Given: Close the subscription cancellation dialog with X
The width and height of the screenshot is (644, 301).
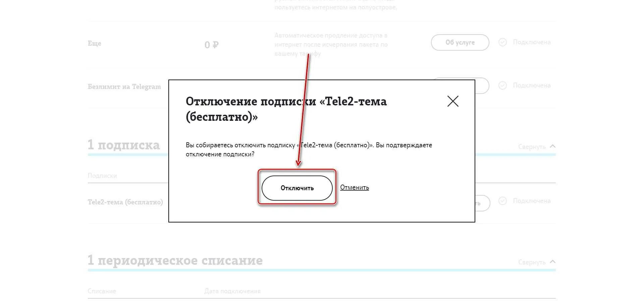Looking at the screenshot, I should pyautogui.click(x=453, y=101).
